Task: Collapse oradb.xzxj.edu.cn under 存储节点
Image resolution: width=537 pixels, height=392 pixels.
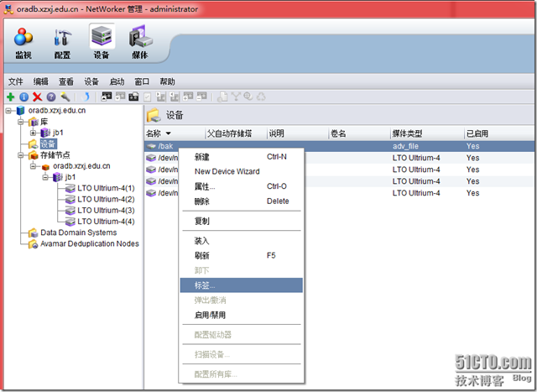Action: [x=34, y=166]
